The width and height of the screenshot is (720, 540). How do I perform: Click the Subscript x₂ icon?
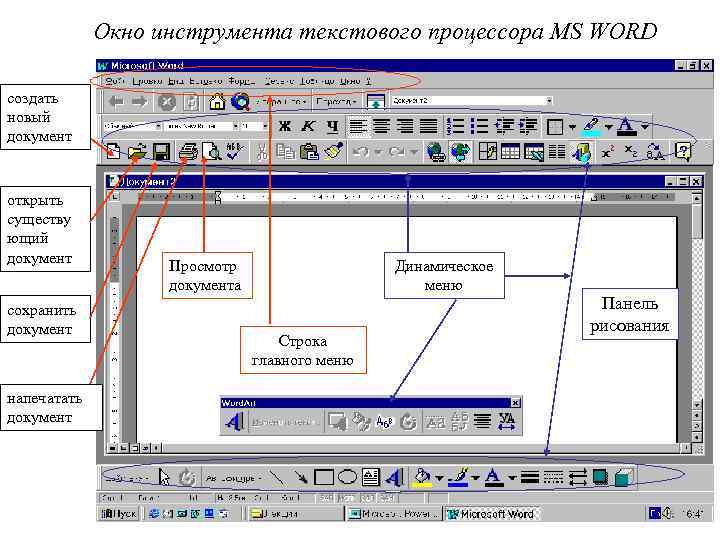(x=631, y=151)
